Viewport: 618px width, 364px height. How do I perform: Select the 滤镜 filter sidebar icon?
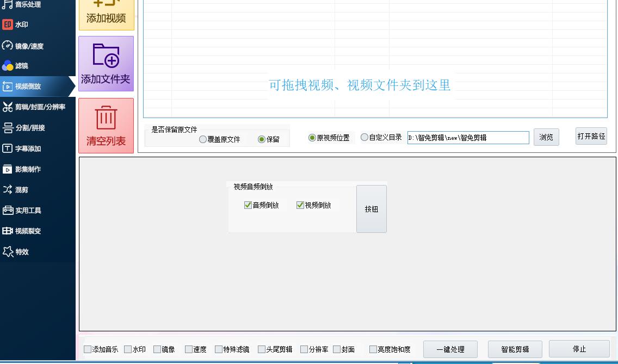[x=8, y=65]
